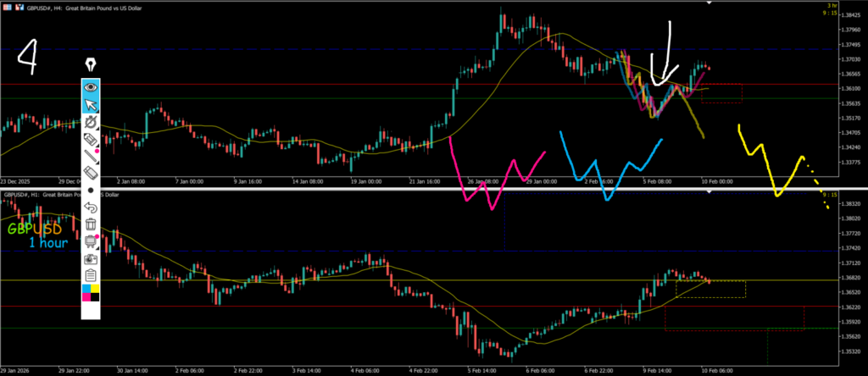Click the 1.33775 price label on H4 scale

click(849, 162)
